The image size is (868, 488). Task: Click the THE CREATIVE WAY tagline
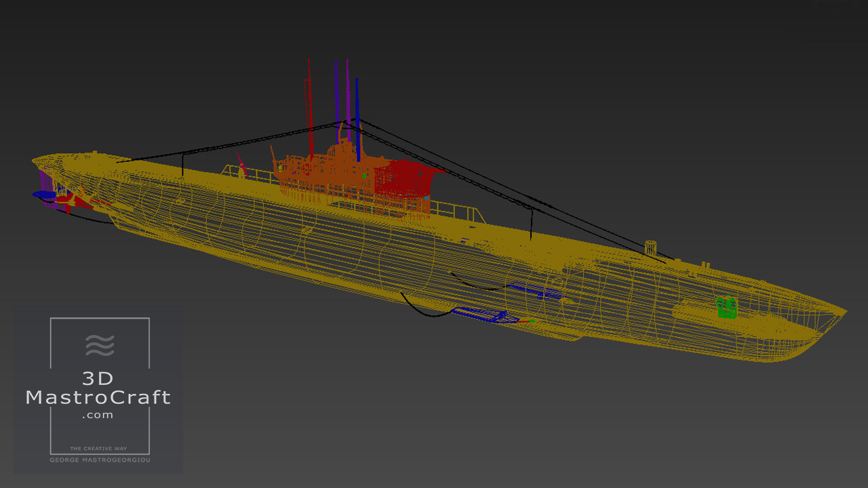click(99, 449)
